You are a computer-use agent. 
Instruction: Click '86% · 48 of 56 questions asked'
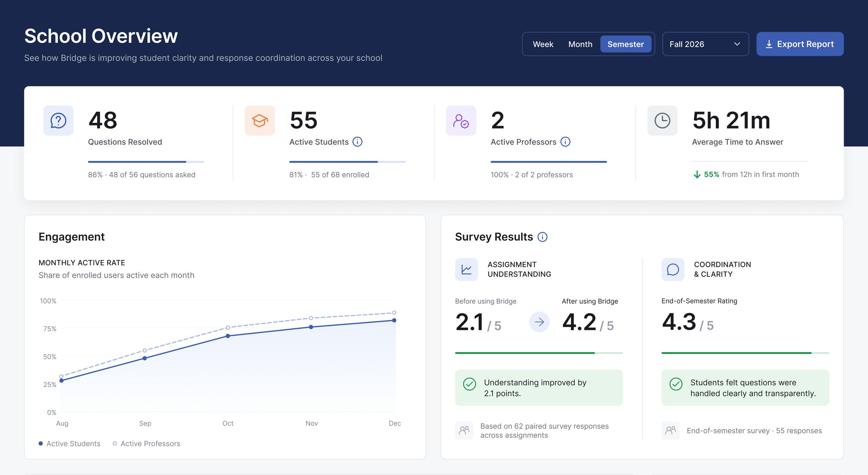tap(142, 175)
